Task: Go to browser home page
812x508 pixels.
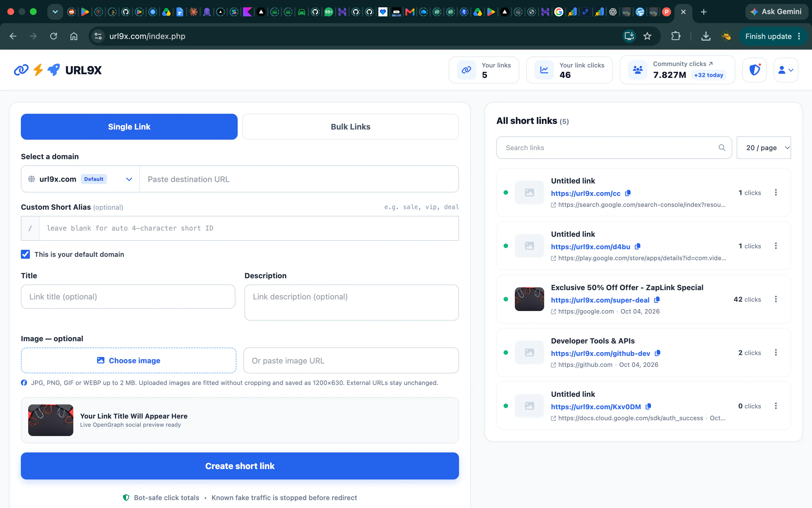Action: click(74, 36)
